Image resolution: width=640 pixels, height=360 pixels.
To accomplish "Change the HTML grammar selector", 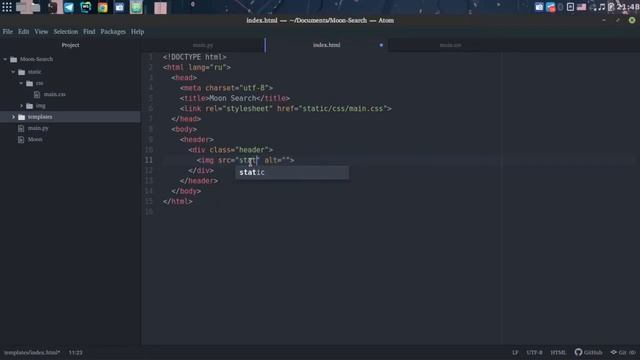I will coord(558,352).
